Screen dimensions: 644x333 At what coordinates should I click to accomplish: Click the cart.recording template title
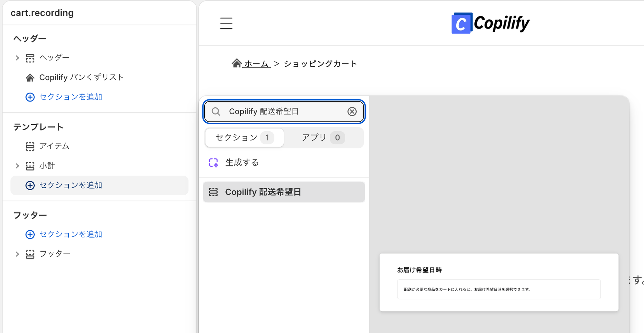click(42, 13)
